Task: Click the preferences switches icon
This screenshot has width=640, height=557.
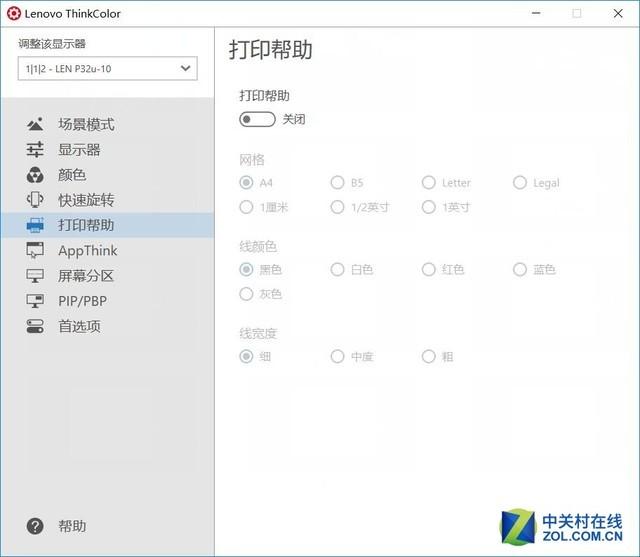Action: [x=35, y=326]
